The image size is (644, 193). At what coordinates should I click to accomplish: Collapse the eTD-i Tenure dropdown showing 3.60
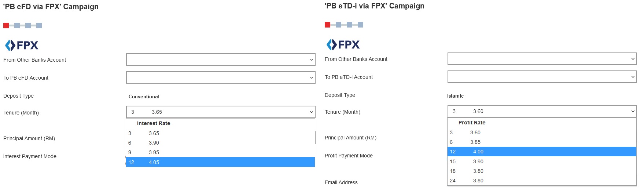click(x=542, y=111)
